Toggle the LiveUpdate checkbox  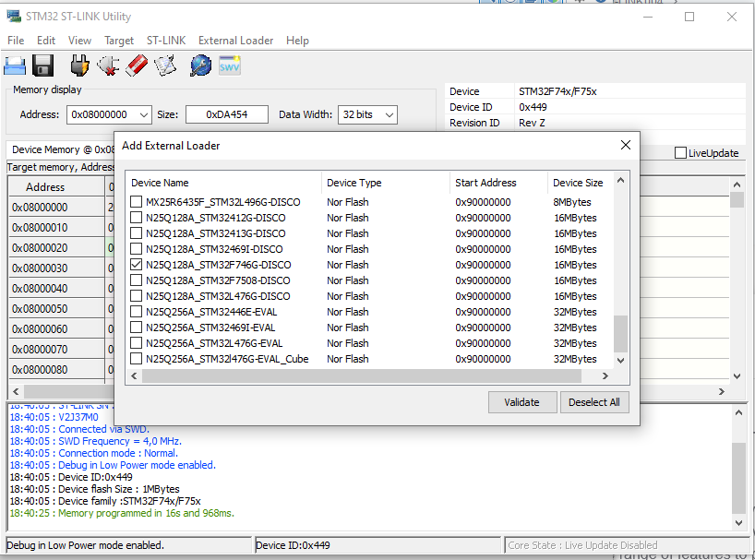[x=680, y=153]
